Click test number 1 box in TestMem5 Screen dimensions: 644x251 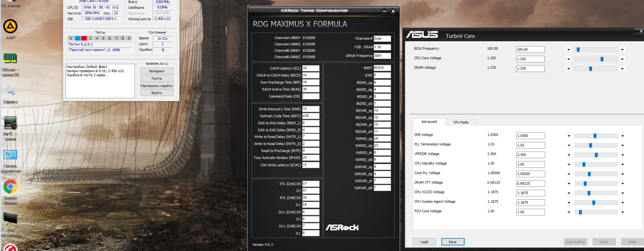pos(78,38)
